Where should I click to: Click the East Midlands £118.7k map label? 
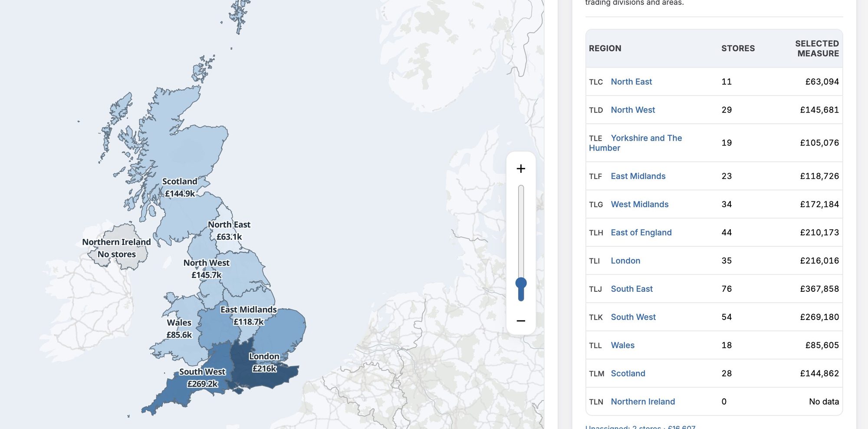click(x=249, y=316)
